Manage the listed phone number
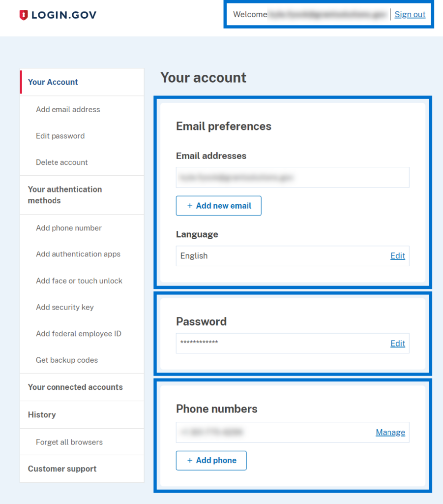 (x=390, y=432)
